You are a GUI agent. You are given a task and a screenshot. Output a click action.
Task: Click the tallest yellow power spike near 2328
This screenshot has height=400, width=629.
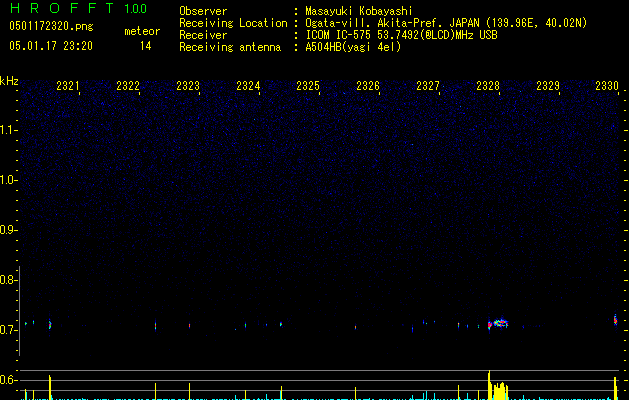(489, 385)
